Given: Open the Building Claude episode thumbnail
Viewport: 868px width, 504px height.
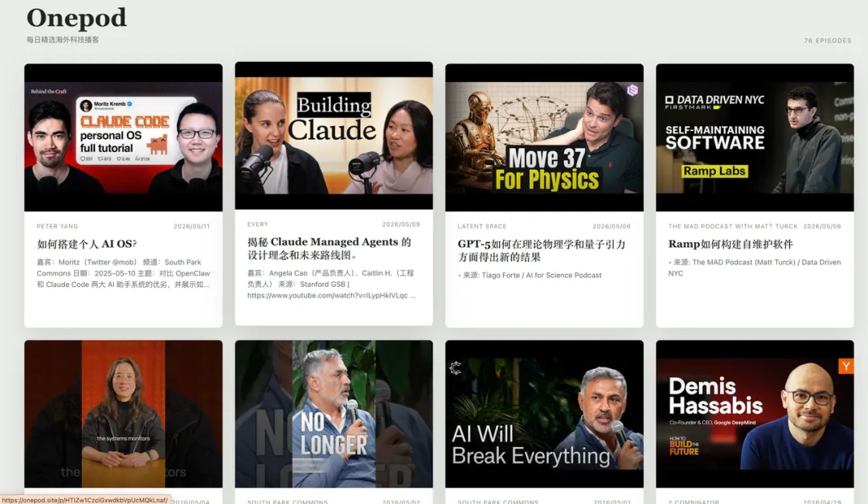Looking at the screenshot, I should 334,135.
